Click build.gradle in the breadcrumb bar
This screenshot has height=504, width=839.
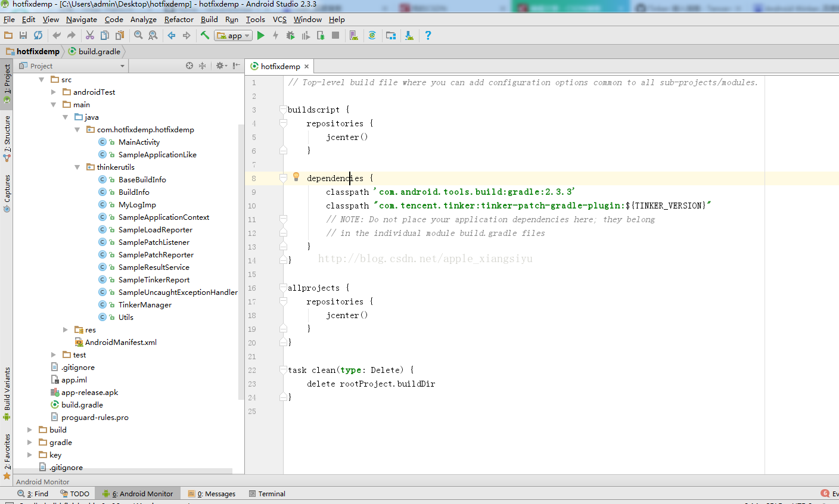tap(94, 51)
